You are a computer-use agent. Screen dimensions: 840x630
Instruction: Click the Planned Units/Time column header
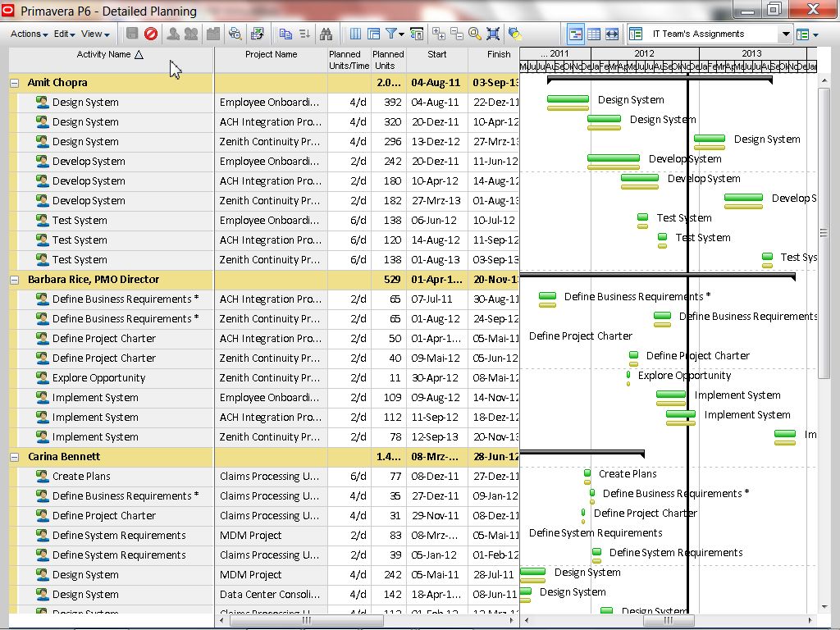[349, 60]
